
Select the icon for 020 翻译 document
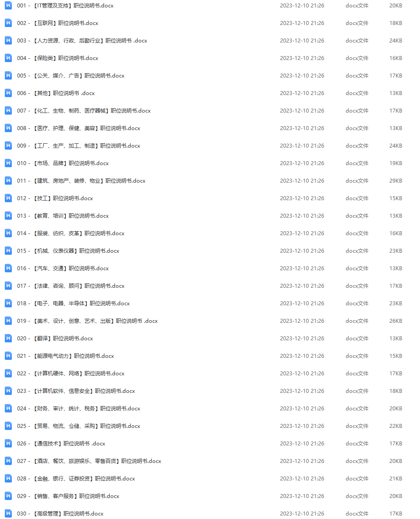[8, 338]
